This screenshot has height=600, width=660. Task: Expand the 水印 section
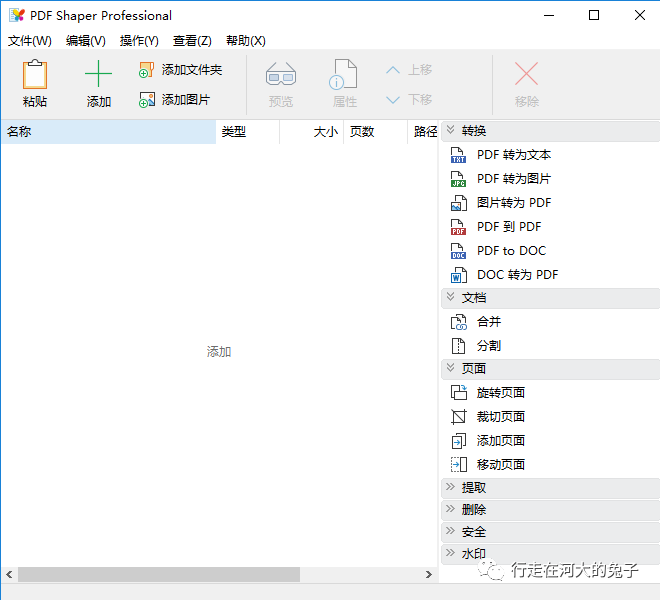coord(450,553)
